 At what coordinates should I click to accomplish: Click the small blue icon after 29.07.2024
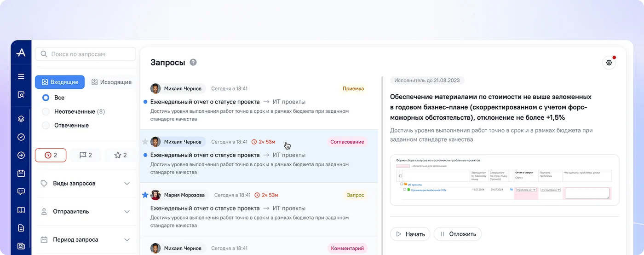(x=512, y=190)
